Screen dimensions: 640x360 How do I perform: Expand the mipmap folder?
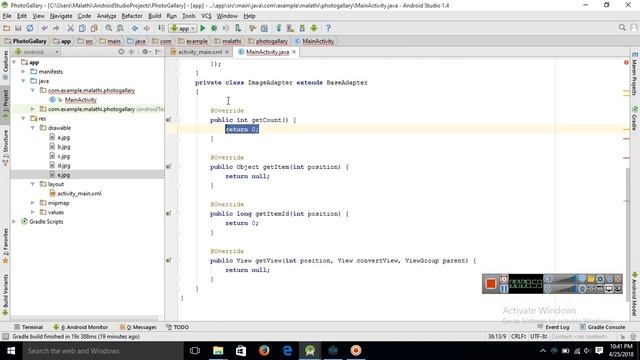33,203
